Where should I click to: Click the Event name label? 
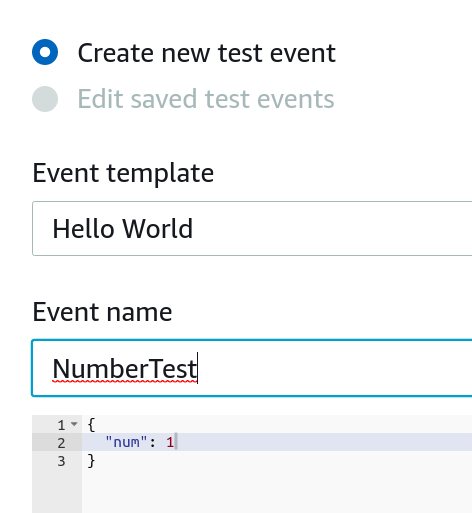pyautogui.click(x=102, y=312)
